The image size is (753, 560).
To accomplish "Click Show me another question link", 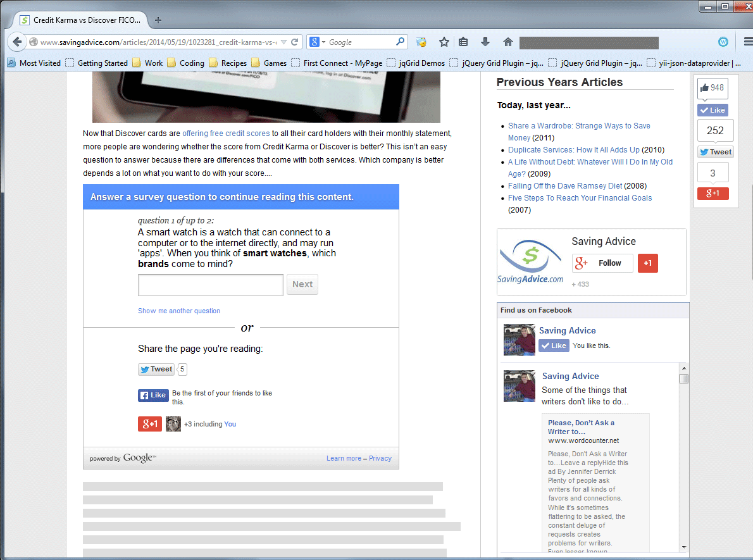I will click(x=178, y=311).
